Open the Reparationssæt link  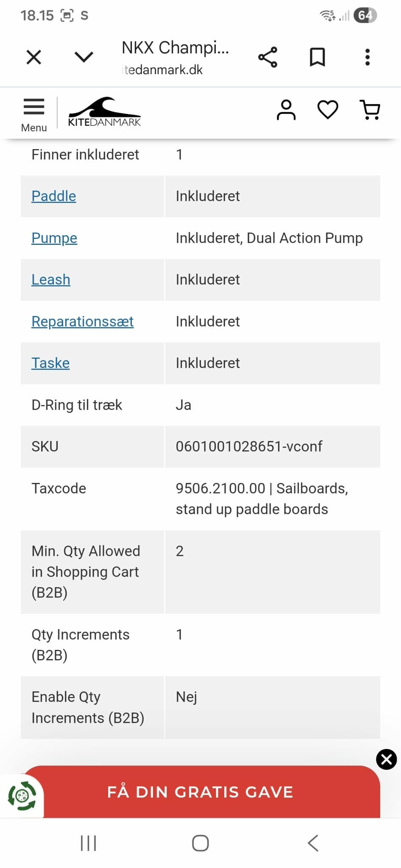point(83,322)
